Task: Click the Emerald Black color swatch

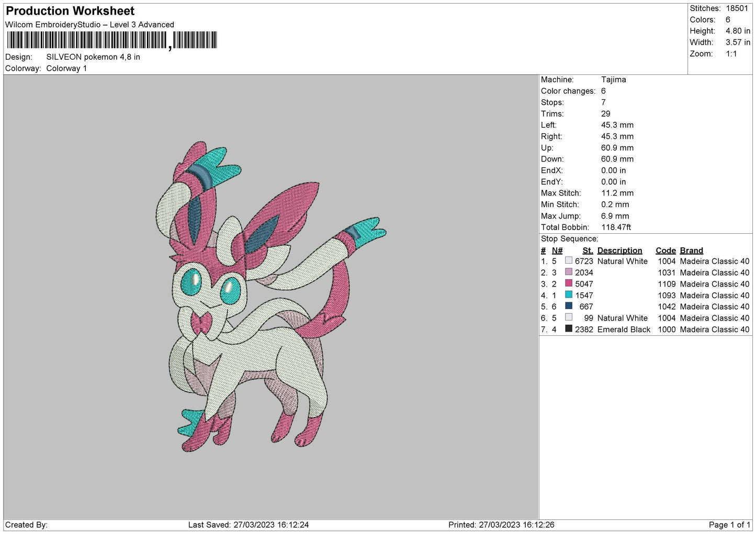Action: click(568, 328)
